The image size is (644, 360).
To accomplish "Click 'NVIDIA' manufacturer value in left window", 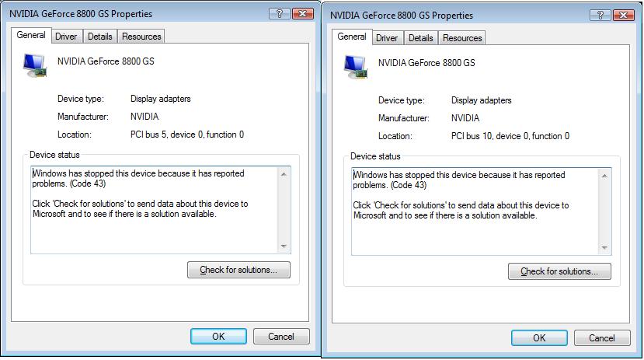I will (x=144, y=117).
